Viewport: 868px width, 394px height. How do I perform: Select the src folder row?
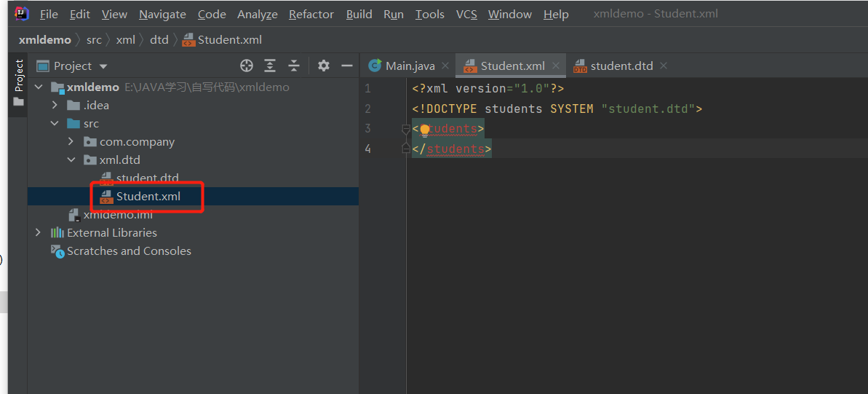click(x=194, y=123)
